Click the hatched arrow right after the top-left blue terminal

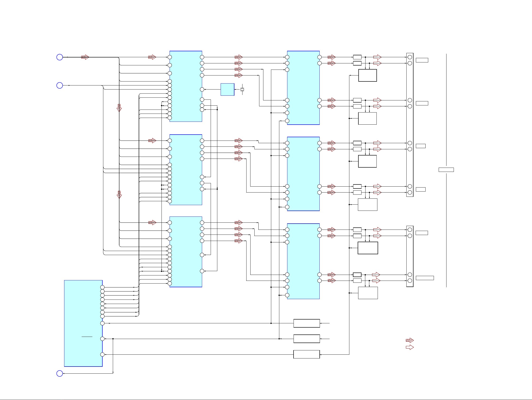point(85,57)
